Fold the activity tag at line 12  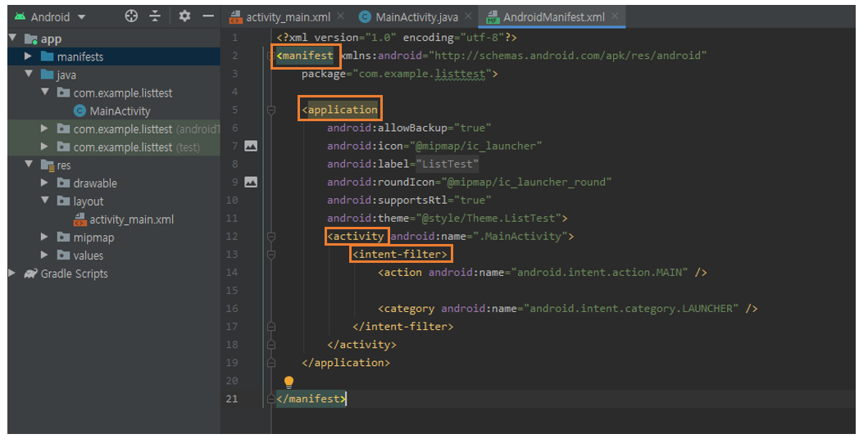click(271, 237)
